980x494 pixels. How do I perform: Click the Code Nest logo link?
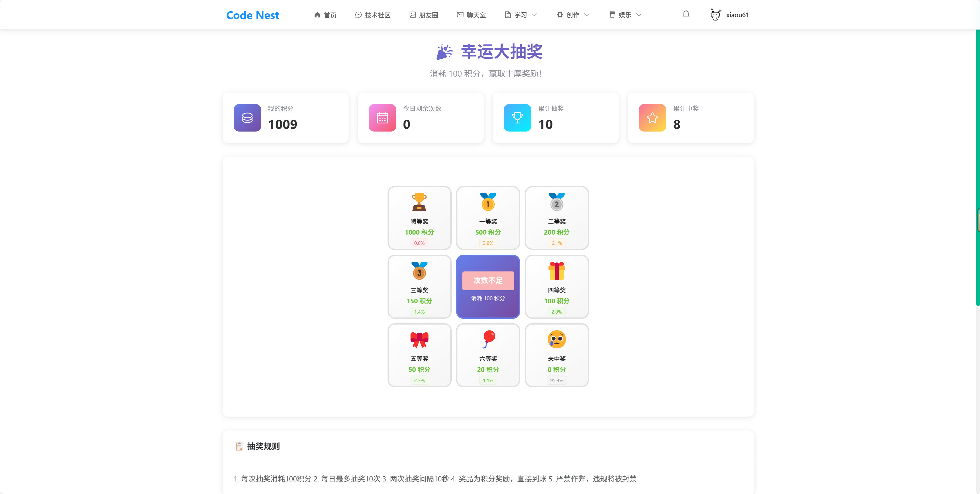(253, 15)
